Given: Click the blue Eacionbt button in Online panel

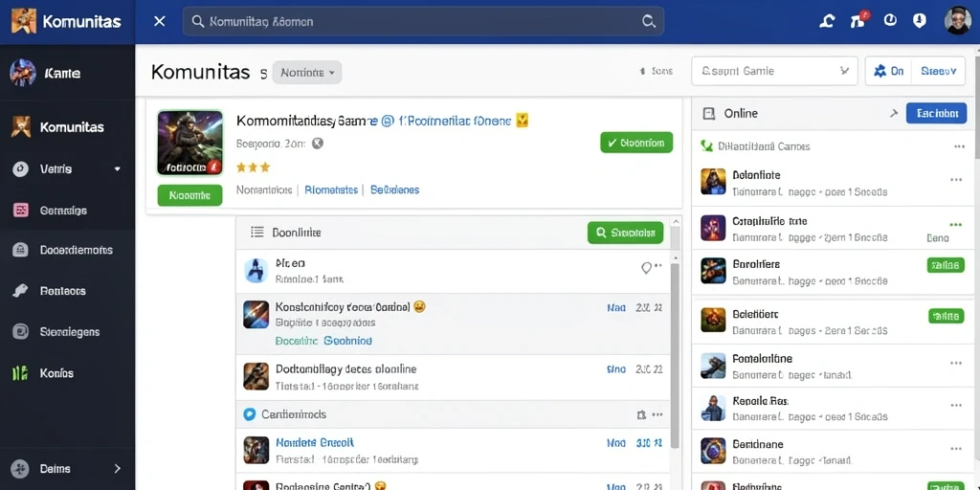Looking at the screenshot, I should tap(936, 113).
